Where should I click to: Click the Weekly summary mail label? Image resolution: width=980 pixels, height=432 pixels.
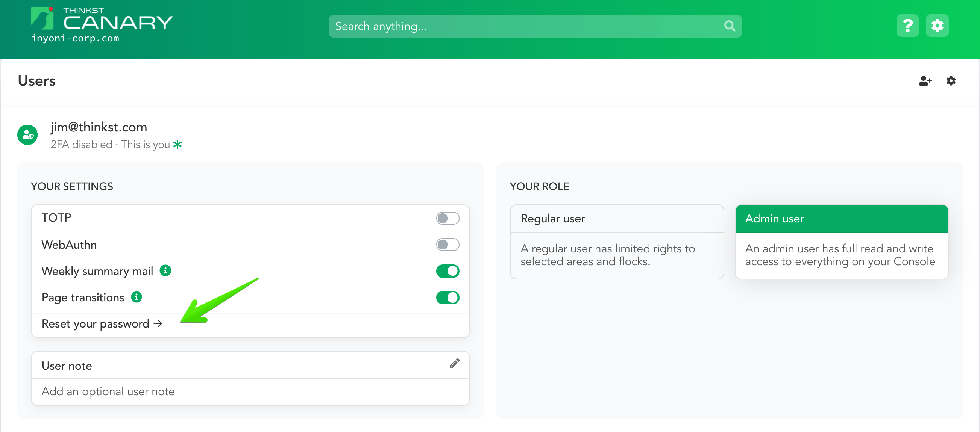(97, 271)
